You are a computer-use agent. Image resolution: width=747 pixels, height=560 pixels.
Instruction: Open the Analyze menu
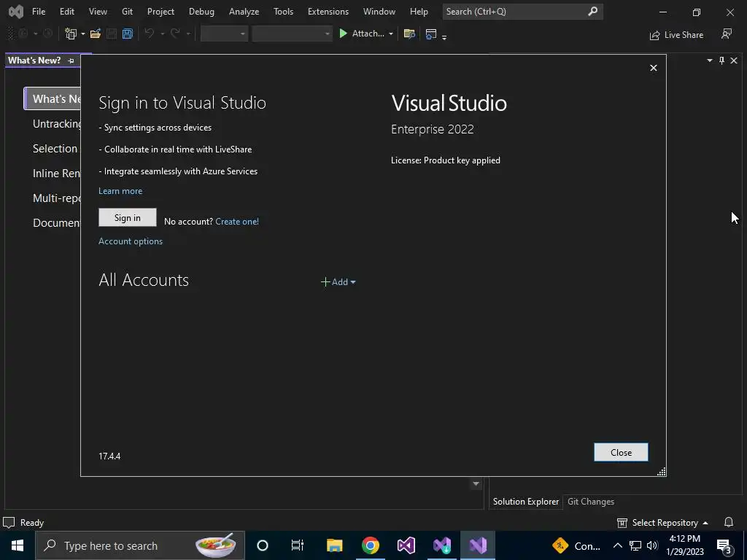pos(244,12)
